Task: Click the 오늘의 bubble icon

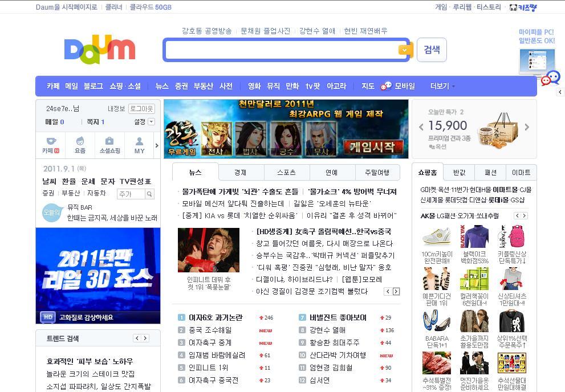Action: 52,213
